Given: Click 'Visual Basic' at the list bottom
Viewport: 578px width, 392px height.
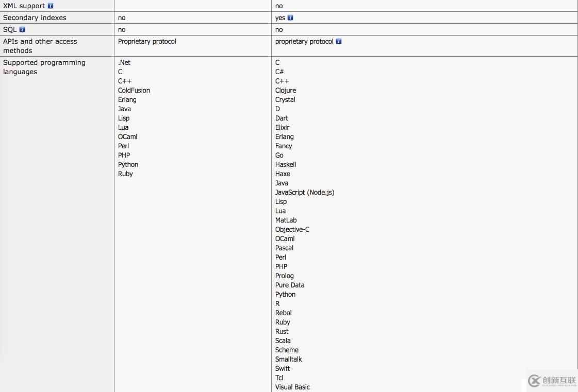Looking at the screenshot, I should pos(292,387).
